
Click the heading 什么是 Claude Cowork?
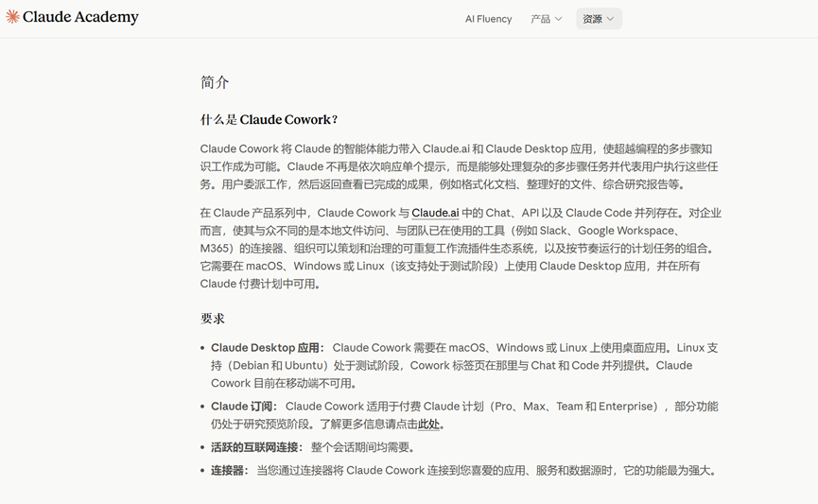pos(269,119)
